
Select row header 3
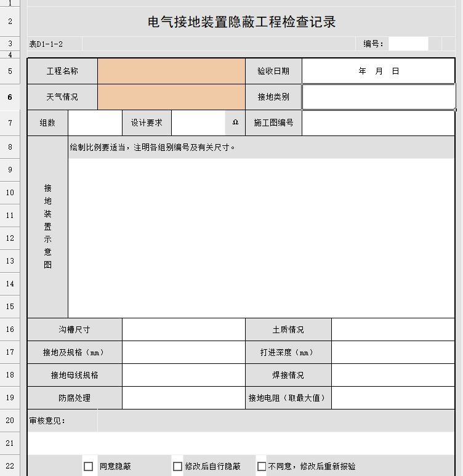[10, 44]
